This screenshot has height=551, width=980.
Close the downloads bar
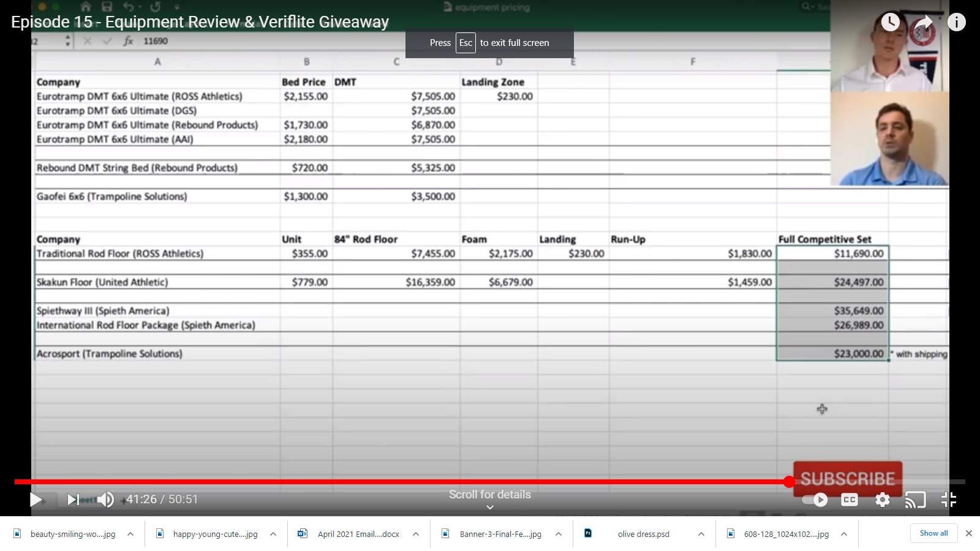969,533
